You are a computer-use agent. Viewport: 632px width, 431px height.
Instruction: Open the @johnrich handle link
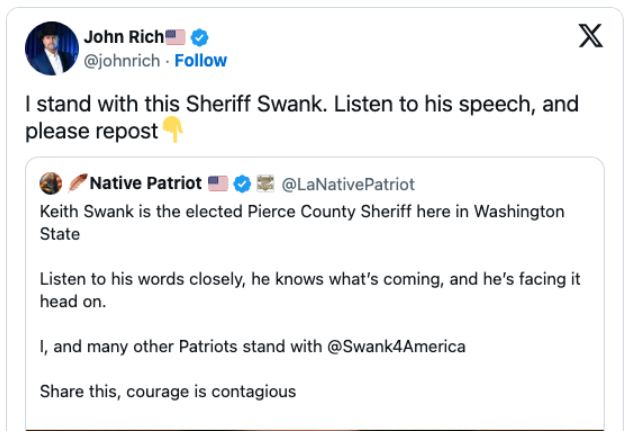[128, 61]
